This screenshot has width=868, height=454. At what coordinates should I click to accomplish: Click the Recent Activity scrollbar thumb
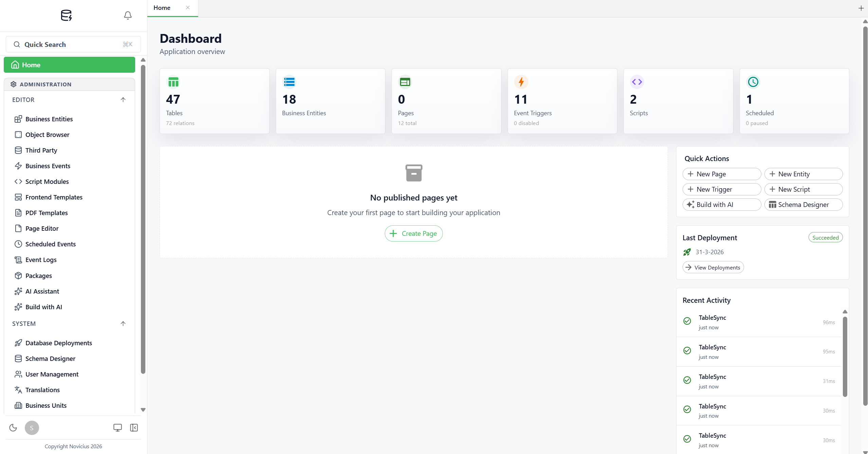tap(845, 356)
